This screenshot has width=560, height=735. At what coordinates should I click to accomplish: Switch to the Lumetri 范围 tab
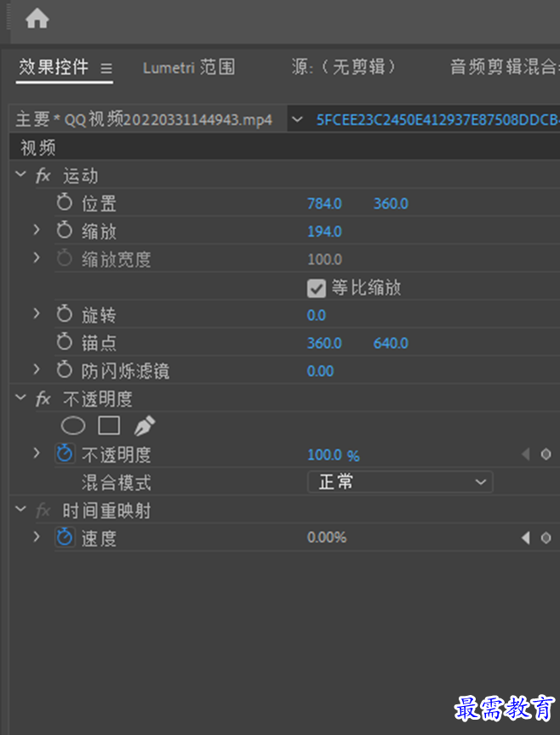pos(189,67)
